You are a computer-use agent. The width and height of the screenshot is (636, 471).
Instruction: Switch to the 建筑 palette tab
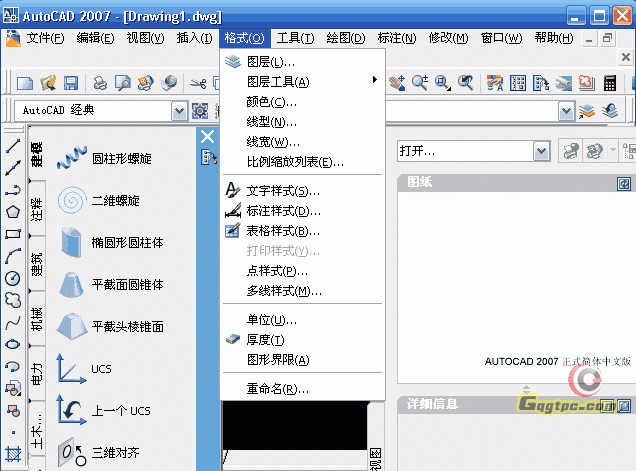pos(37,264)
